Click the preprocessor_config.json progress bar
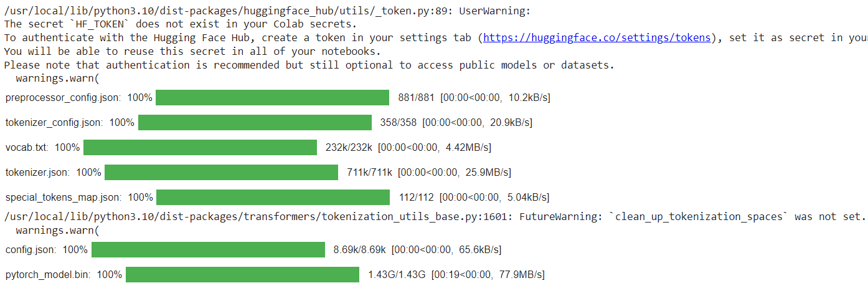Image resolution: width=868 pixels, height=288 pixels. 272,98
